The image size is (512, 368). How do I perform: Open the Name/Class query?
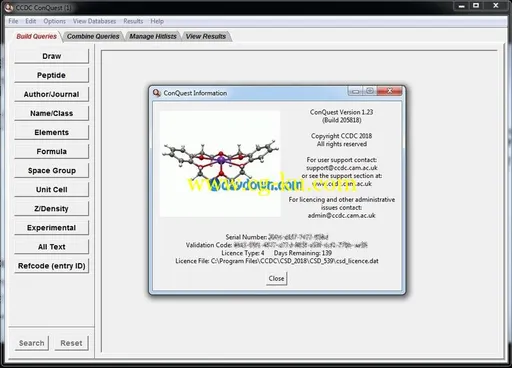52,113
